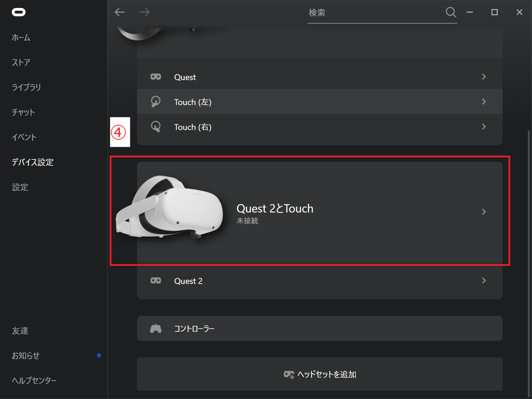This screenshot has width=532, height=399.
Task: Click the ヘッドセットを追加 button
Action: coord(320,374)
